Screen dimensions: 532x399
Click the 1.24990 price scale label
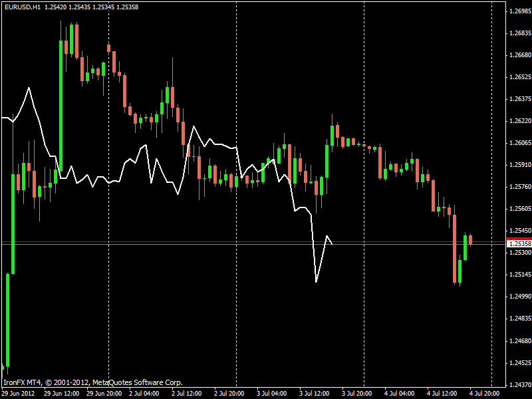(519, 297)
